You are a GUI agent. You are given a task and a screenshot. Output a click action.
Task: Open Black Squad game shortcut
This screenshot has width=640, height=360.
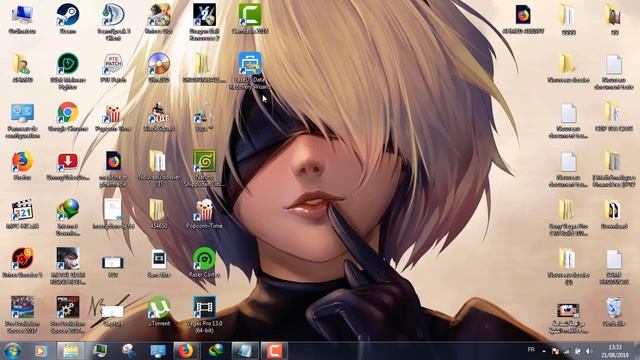[x=159, y=116]
